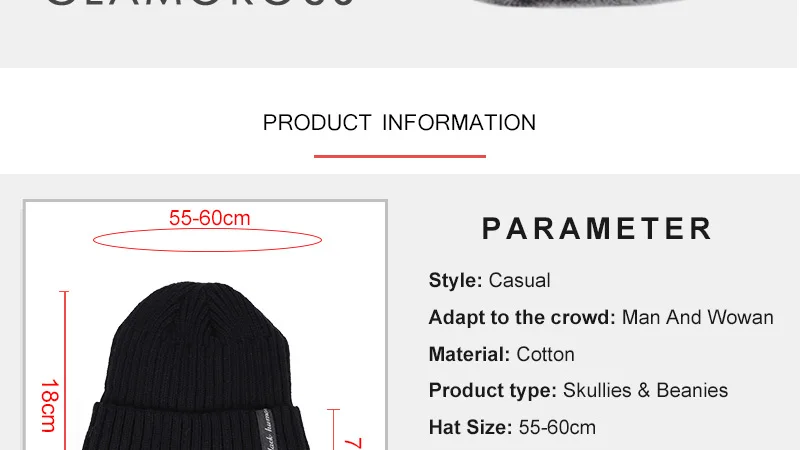The width and height of the screenshot is (800, 450).
Task: Click the black knitted beanie image
Action: (195, 366)
